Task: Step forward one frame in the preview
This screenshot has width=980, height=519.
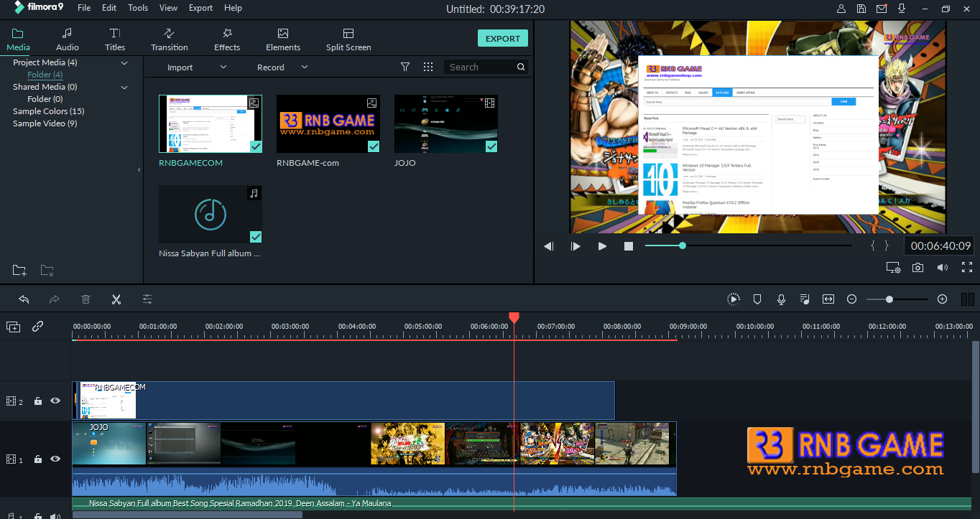Action: (x=575, y=246)
